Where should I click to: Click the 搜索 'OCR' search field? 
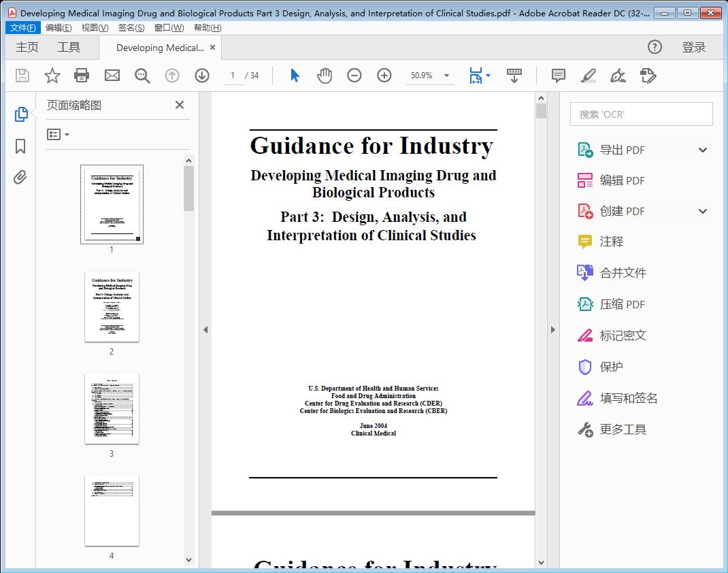click(641, 114)
